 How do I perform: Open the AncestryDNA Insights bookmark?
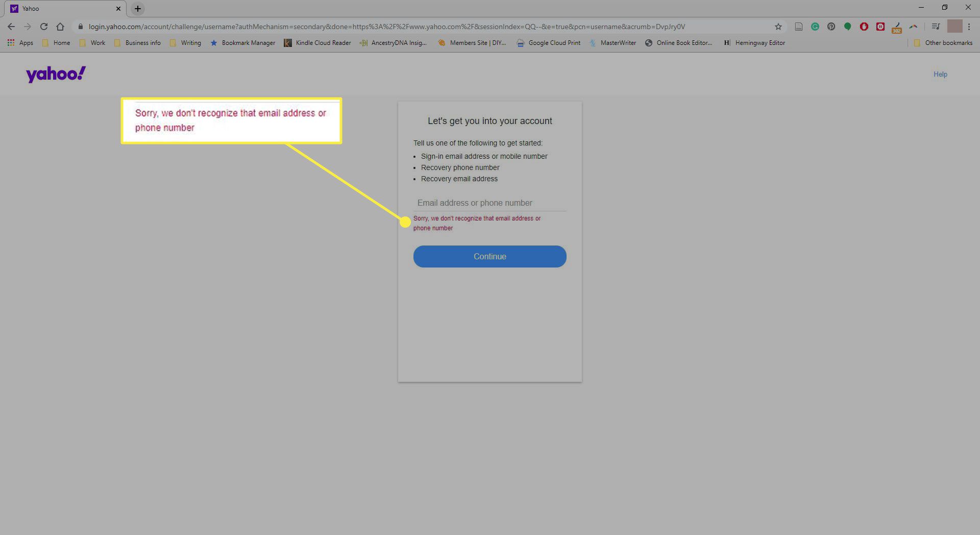click(393, 43)
